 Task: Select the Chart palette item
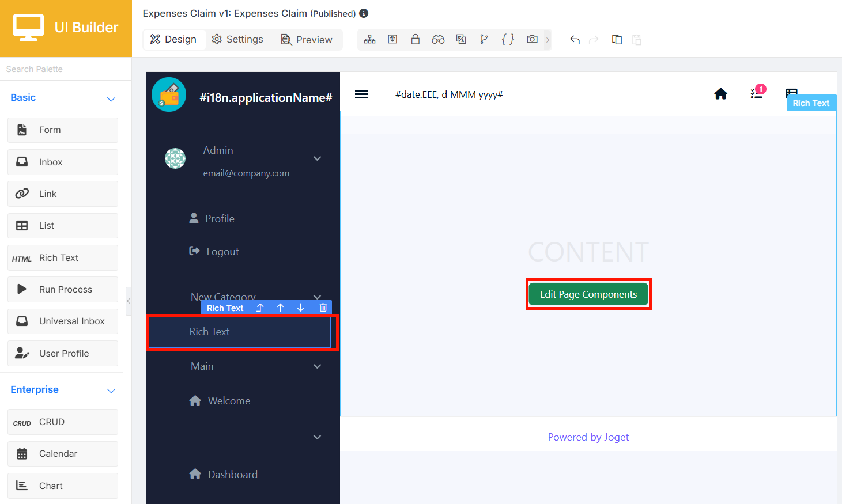point(63,486)
